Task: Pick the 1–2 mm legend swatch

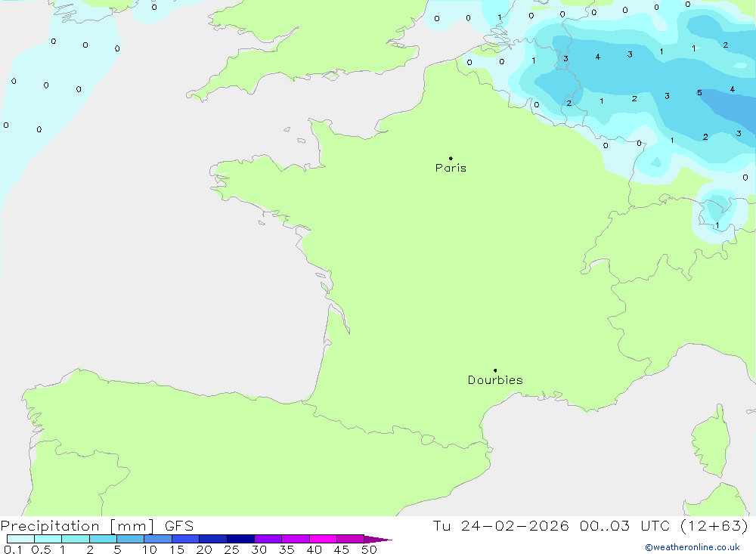Action: [x=76, y=539]
